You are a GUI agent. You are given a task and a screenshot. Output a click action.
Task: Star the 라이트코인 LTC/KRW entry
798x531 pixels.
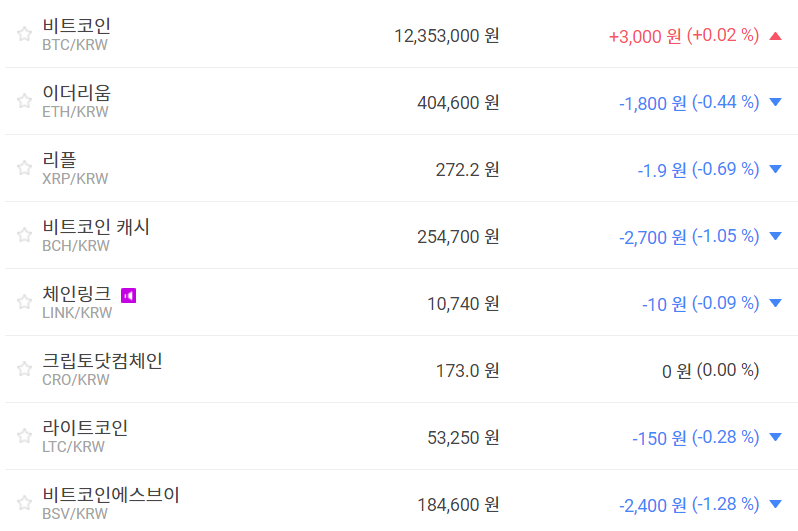24,436
